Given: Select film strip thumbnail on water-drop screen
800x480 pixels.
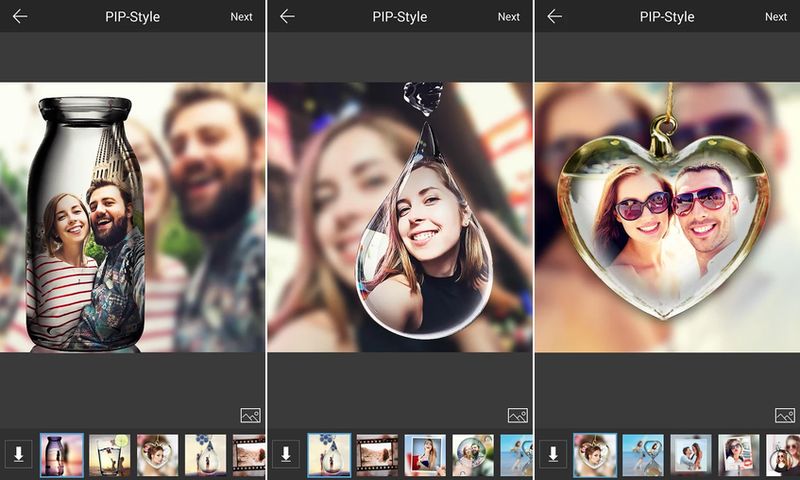Looking at the screenshot, I should (x=377, y=454).
